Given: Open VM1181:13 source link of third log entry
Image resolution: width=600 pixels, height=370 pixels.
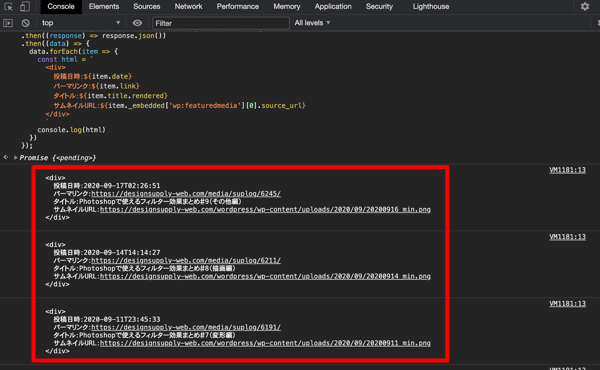Looking at the screenshot, I should 567,304.
